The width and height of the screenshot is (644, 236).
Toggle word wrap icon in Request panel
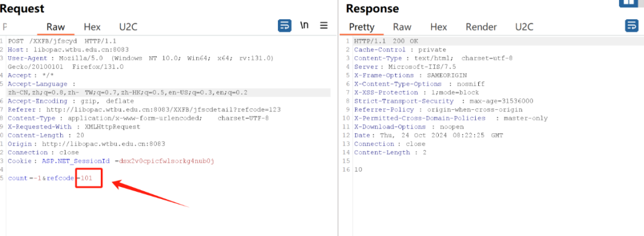[x=284, y=26]
